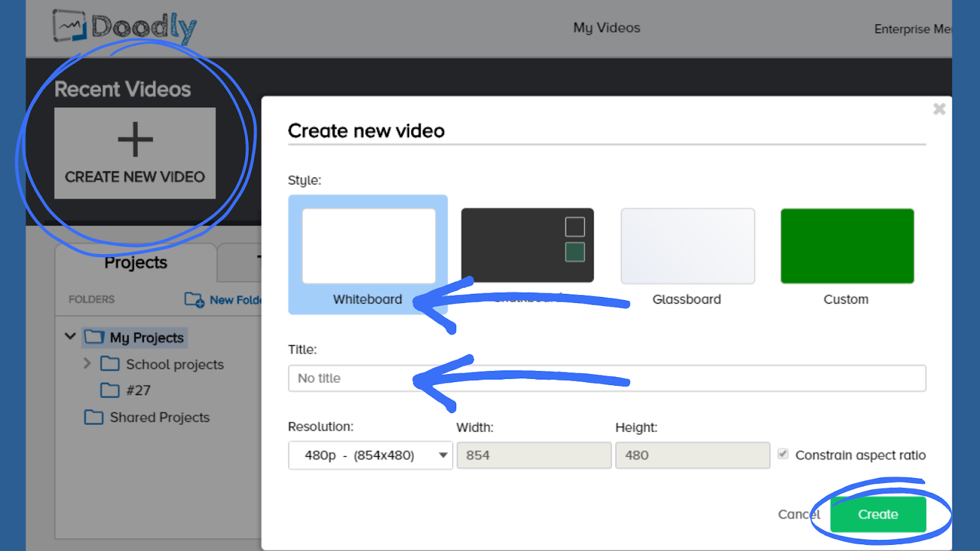Click the Shared Projects folder icon
Screen dimensions: 980x551
coord(94,417)
